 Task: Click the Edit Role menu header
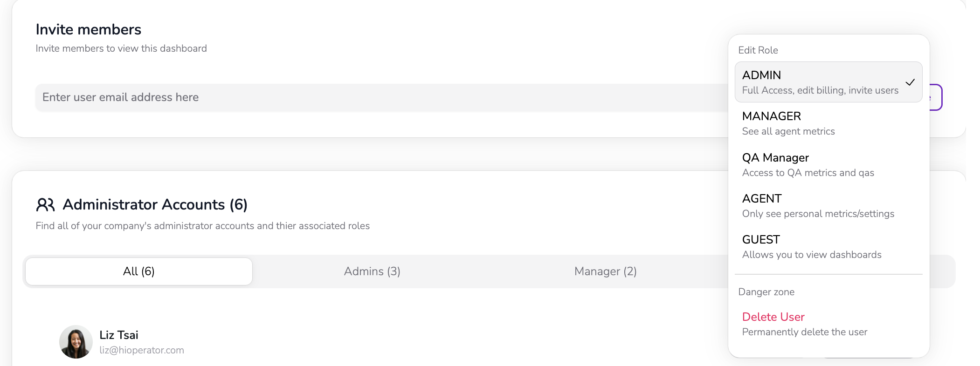(758, 50)
